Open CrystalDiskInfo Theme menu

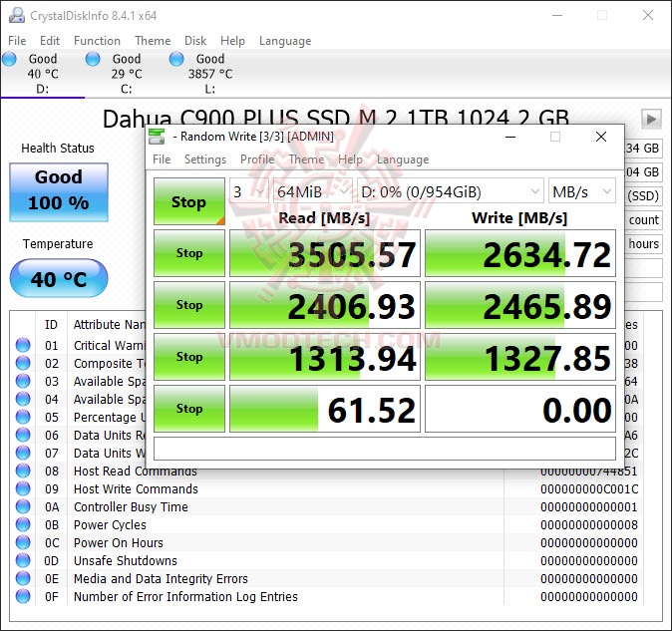pyautogui.click(x=153, y=41)
